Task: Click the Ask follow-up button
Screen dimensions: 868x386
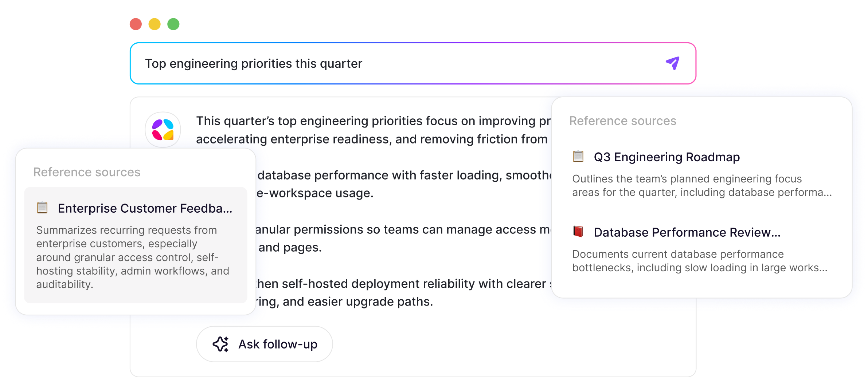Action: tap(265, 344)
